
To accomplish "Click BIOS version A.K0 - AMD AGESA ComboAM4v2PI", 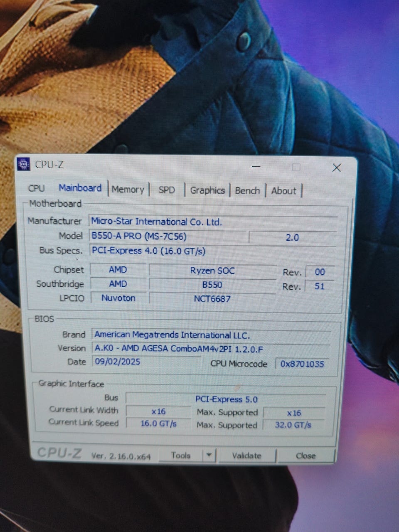I will (x=211, y=349).
